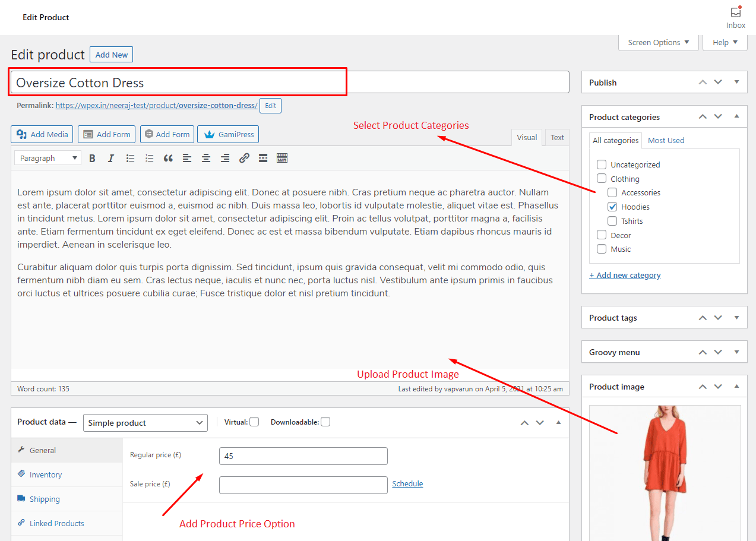Click the Regular price input field
Screen dimensions: 756x541
pos(303,456)
